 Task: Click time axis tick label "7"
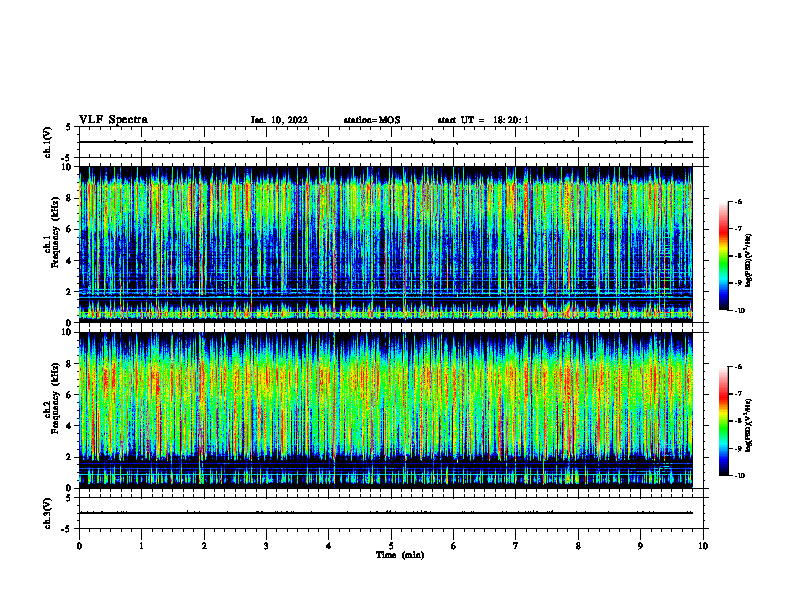[x=516, y=546]
